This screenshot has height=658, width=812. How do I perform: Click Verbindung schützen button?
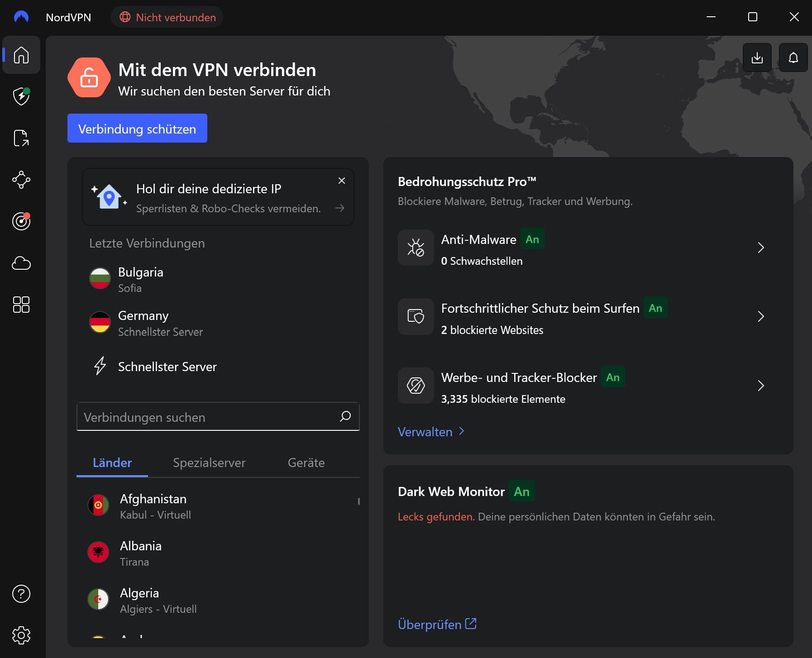pos(137,128)
